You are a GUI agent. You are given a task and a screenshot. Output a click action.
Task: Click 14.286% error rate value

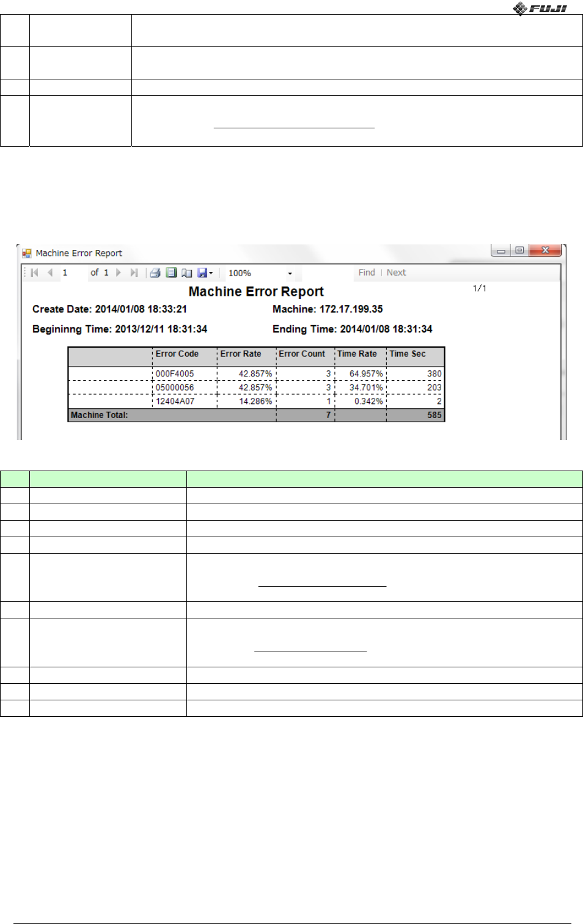[255, 402]
